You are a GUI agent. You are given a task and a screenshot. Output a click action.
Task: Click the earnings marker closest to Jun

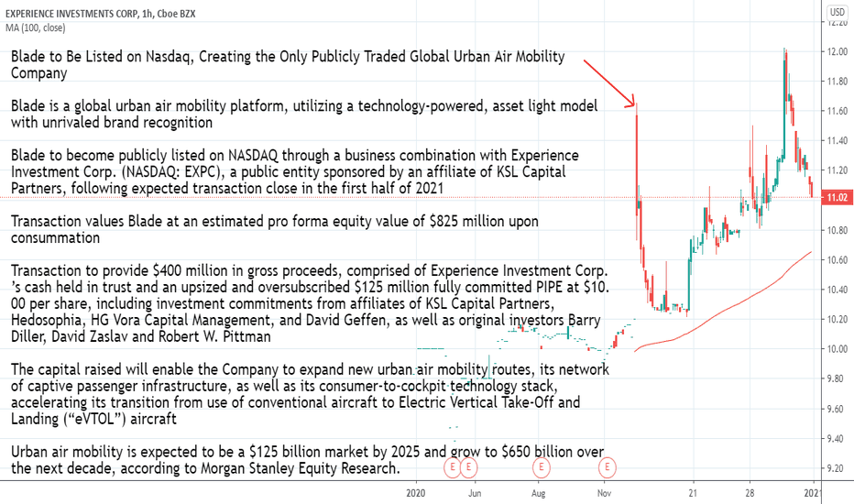469,467
